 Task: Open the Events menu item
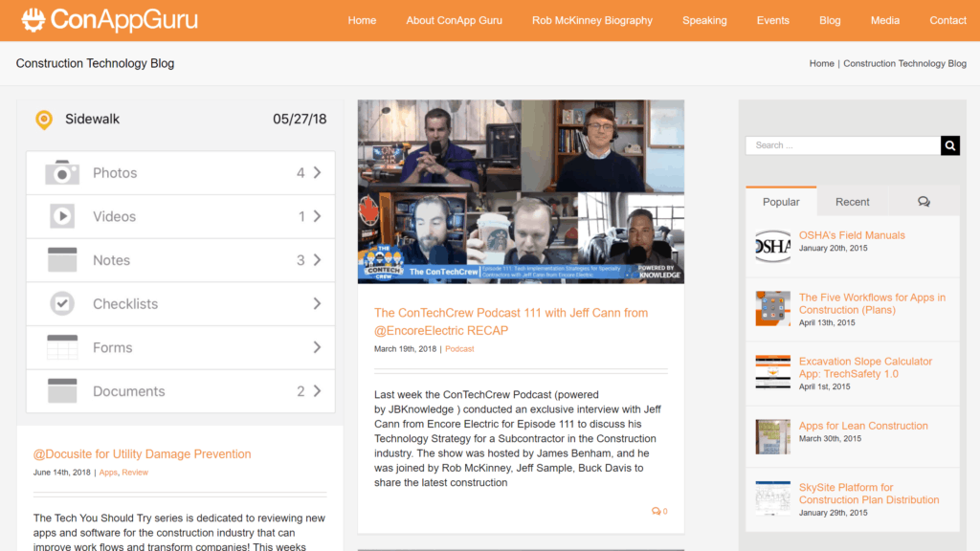[772, 21]
